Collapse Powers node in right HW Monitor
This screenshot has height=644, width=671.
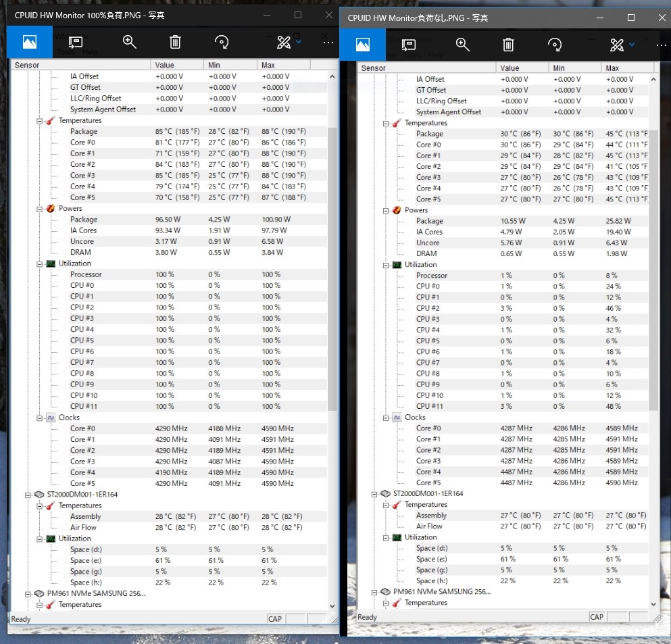[x=386, y=211]
